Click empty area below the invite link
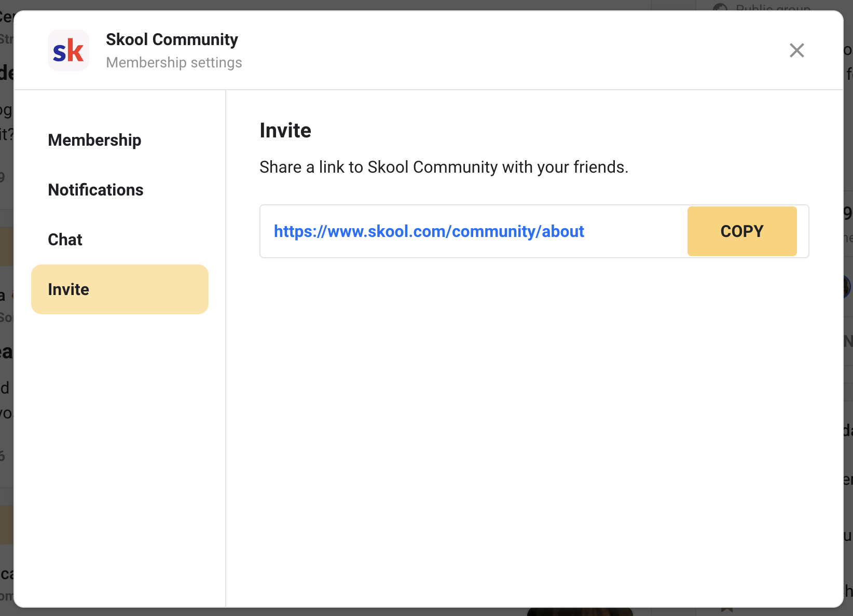Viewport: 853px width, 616px height. (x=534, y=415)
